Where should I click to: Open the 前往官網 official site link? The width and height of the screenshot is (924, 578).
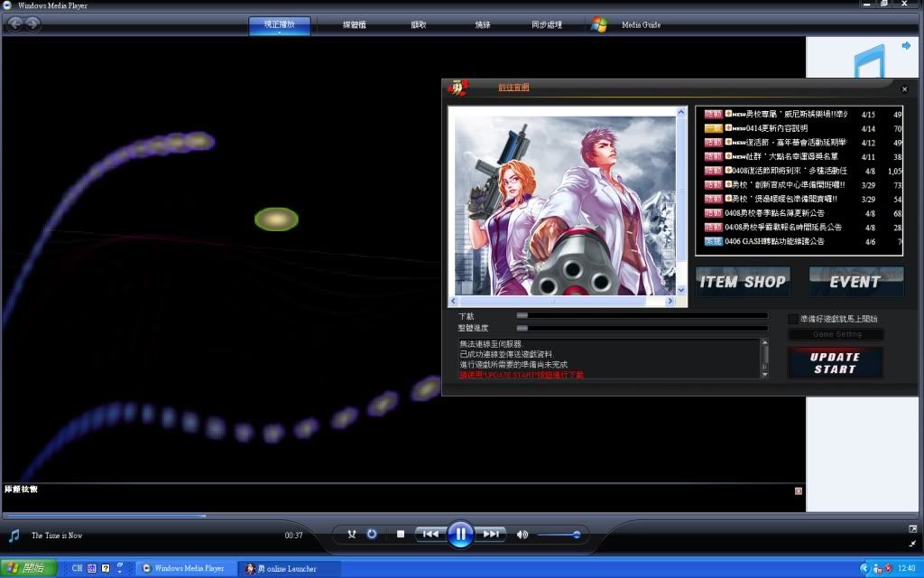pos(513,88)
